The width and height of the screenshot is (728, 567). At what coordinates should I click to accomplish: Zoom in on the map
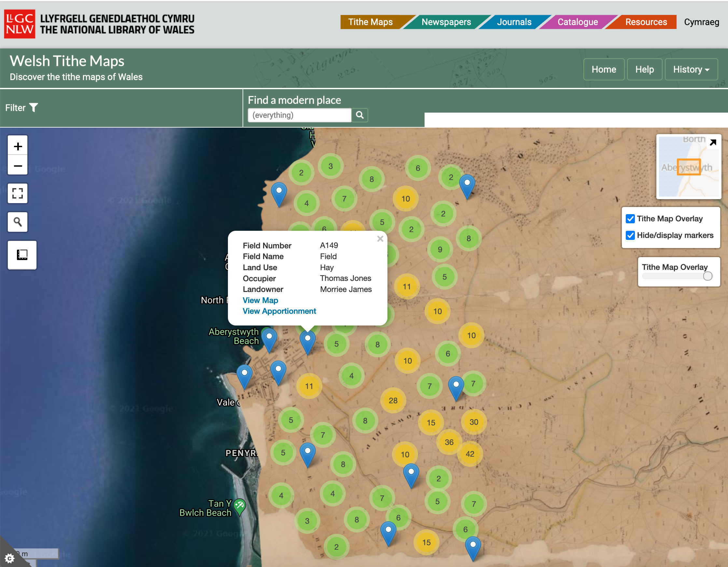[x=18, y=146]
